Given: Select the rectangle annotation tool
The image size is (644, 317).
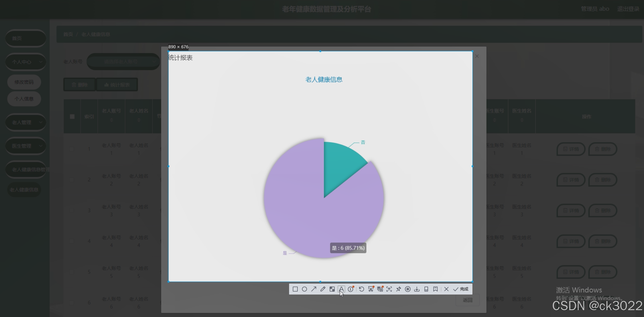Looking at the screenshot, I should pyautogui.click(x=295, y=289).
